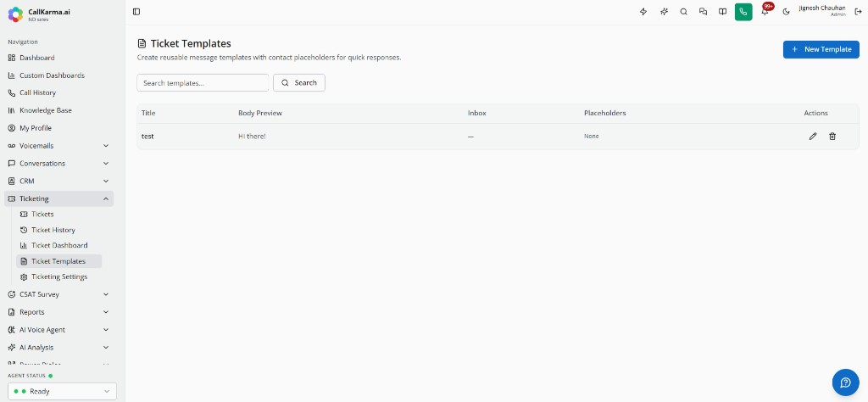Click 'None' in the Placeholders column
This screenshot has width=868, height=402.
[591, 137]
